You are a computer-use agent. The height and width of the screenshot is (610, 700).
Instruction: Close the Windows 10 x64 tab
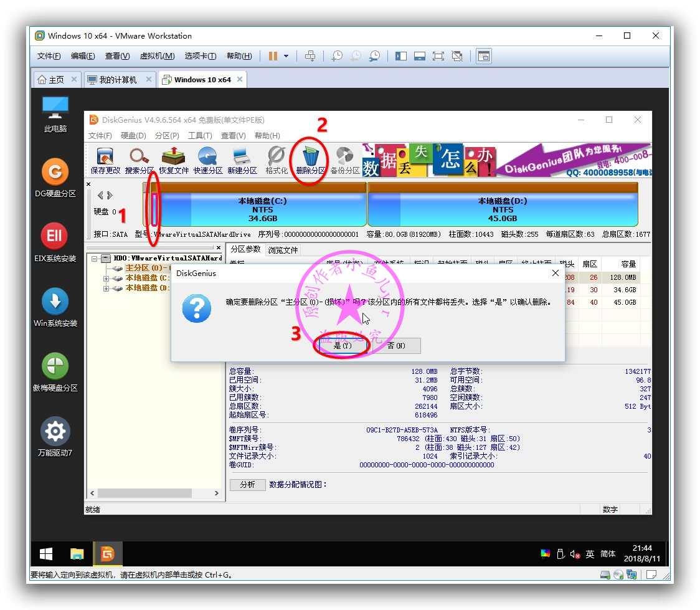pos(240,79)
